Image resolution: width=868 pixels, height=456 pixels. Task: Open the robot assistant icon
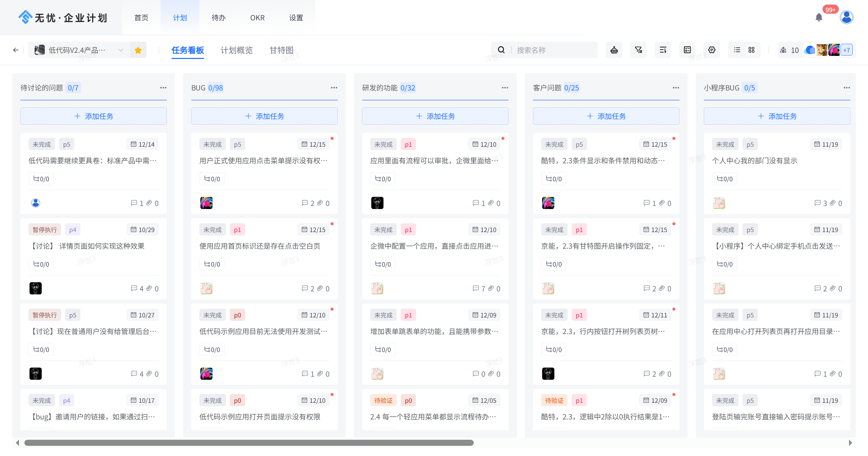tap(614, 50)
